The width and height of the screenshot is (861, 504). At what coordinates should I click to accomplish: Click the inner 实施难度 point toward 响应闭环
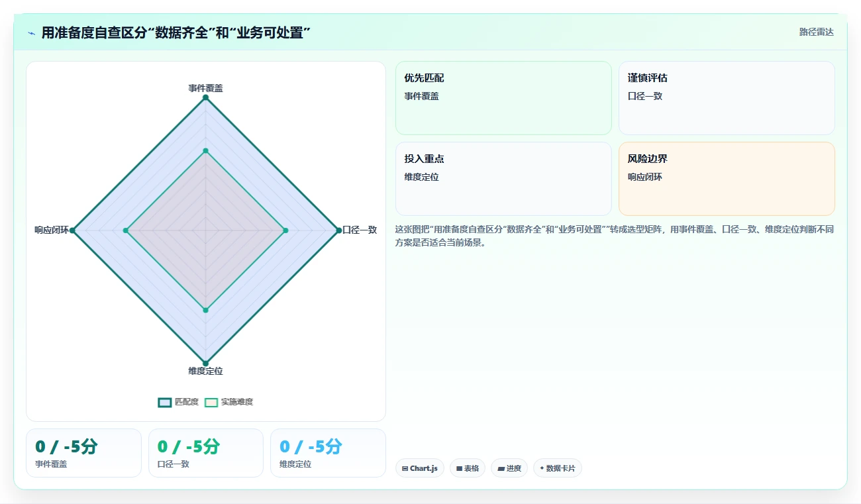126,230
